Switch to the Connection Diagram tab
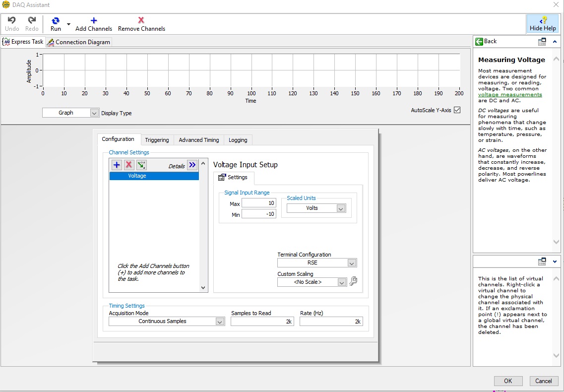This screenshot has height=392, width=564. 79,42
